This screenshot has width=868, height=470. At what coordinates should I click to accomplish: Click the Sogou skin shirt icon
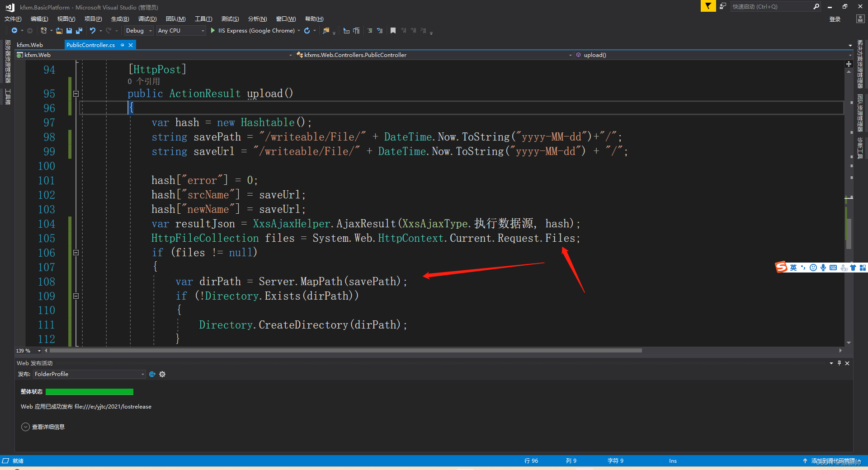pos(853,268)
